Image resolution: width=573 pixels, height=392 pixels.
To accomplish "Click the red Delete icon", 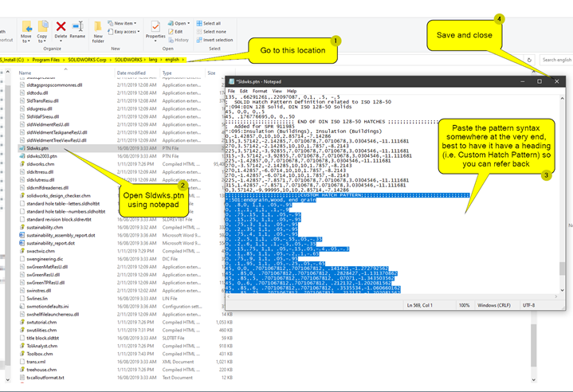I will click(x=61, y=25).
